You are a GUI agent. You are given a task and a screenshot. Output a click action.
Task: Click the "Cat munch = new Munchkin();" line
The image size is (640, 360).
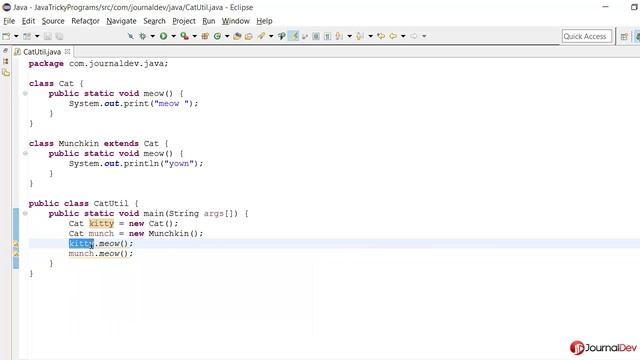pyautogui.click(x=136, y=233)
